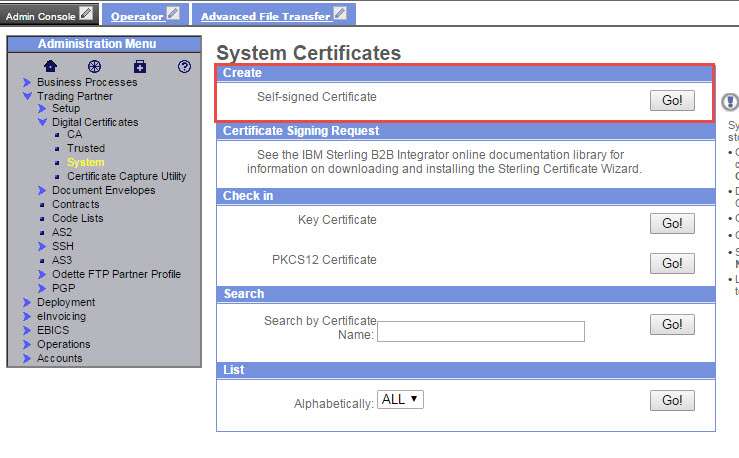Focus the Search by Certificate Name field
739x458 pixels.
pos(480,332)
